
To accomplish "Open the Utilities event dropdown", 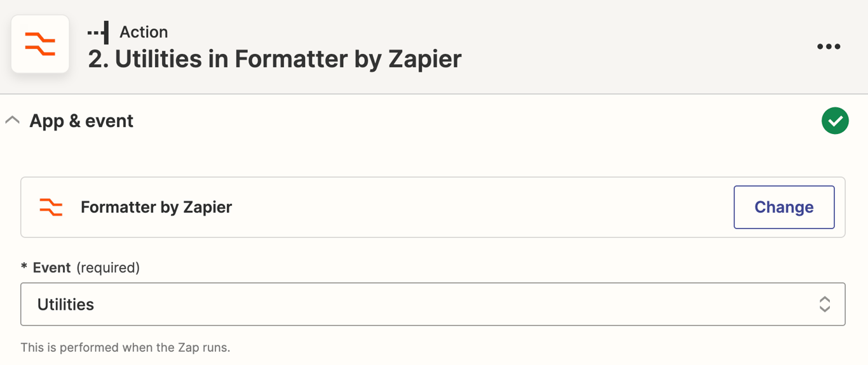I will (x=433, y=304).
